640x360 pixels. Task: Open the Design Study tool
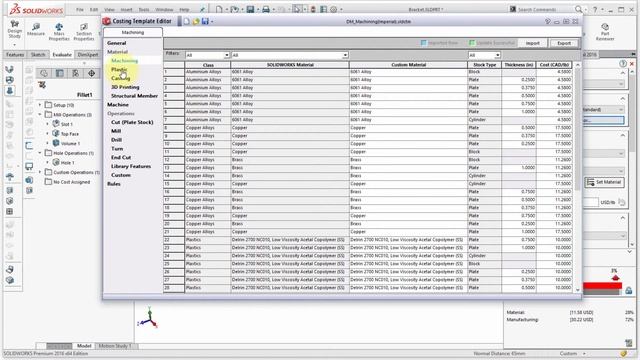tap(15, 29)
